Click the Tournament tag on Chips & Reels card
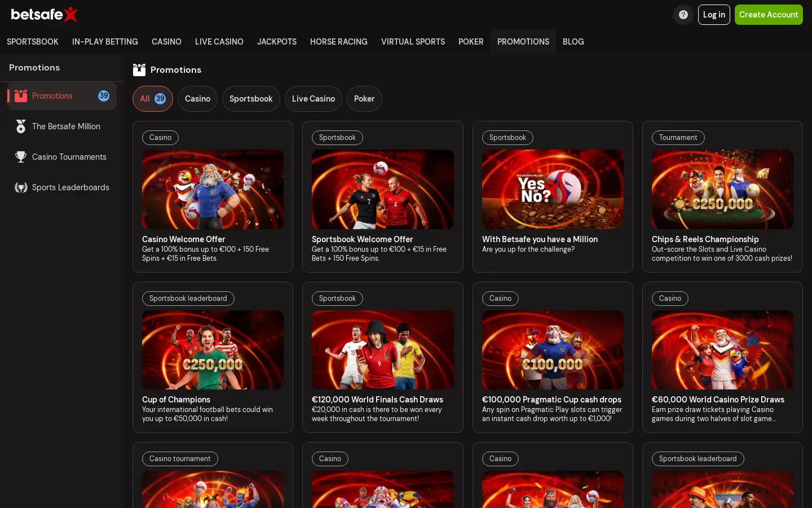812x508 pixels. (x=678, y=138)
